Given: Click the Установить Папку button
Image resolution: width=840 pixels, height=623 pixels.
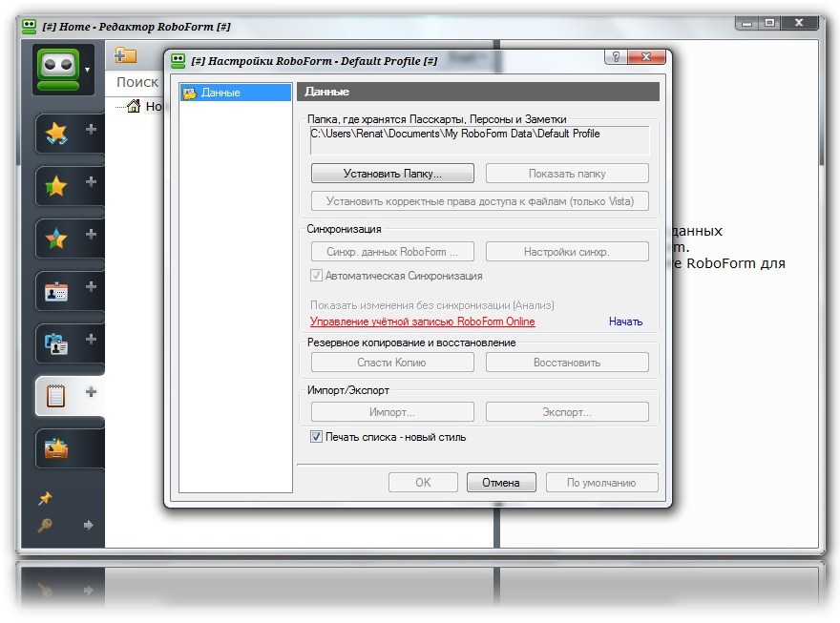Looking at the screenshot, I should (x=392, y=174).
